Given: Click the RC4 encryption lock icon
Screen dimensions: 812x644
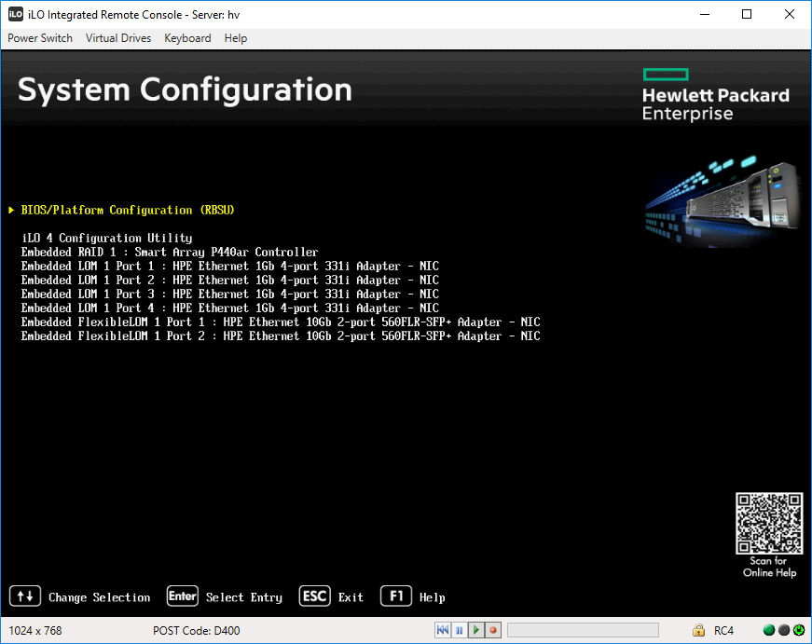Looking at the screenshot, I should tap(698, 630).
